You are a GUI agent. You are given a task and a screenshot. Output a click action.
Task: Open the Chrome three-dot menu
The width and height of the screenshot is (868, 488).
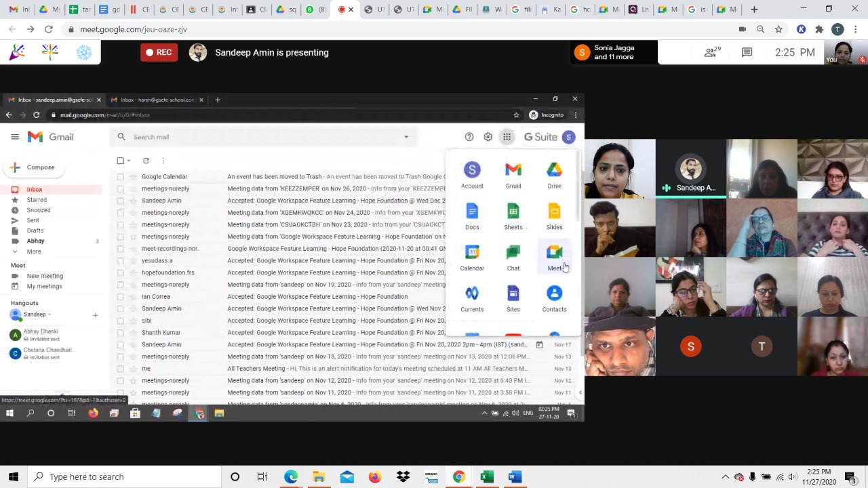tap(856, 29)
